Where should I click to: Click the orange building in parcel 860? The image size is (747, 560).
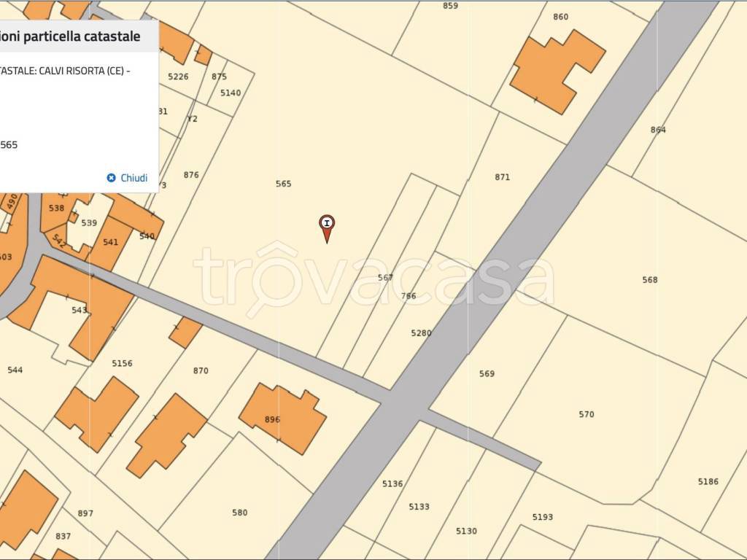556,70
